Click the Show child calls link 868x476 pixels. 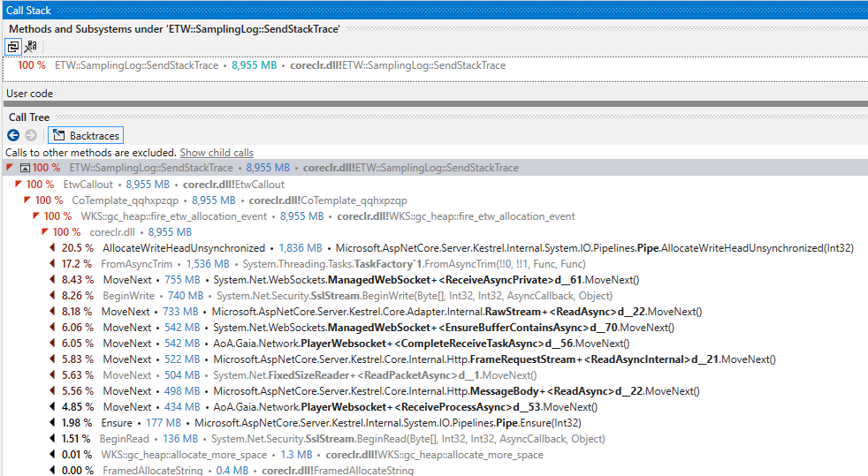point(217,153)
